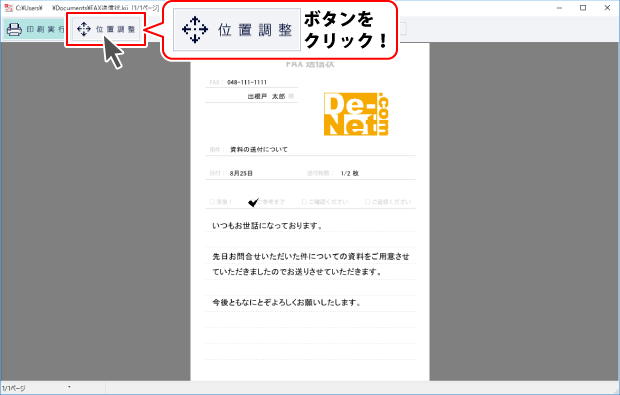Click the application icon in the title bar
Viewport: 620px width, 395px height.
point(8,8)
